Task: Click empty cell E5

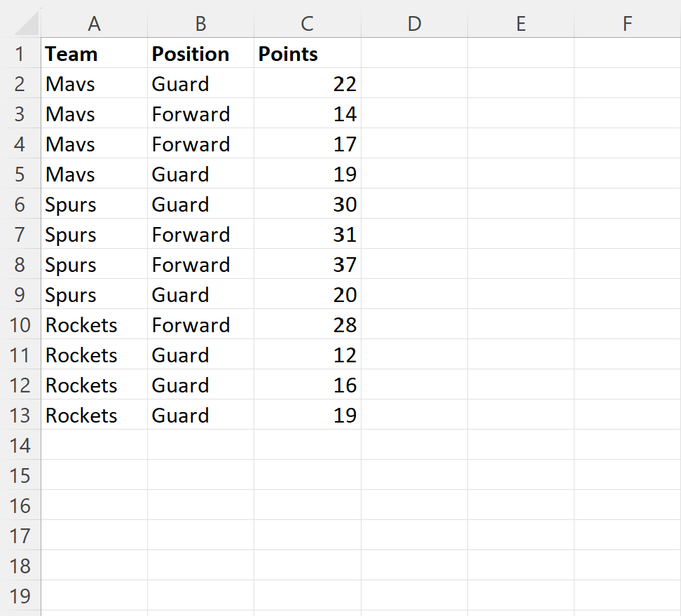Action: click(521, 174)
